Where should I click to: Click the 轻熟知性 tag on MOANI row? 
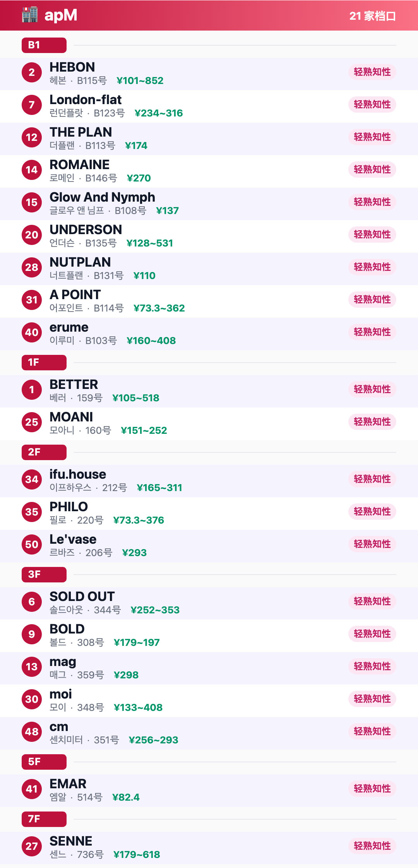pyautogui.click(x=372, y=422)
